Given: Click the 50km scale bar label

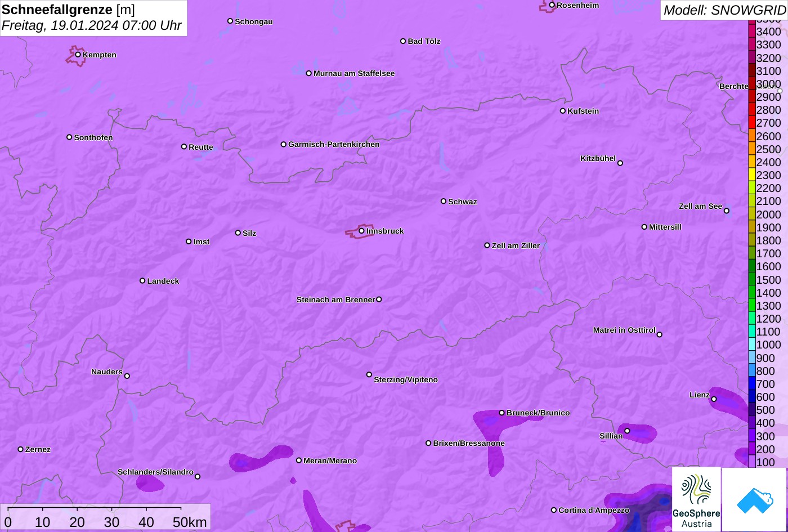Looking at the screenshot, I should coord(190,522).
